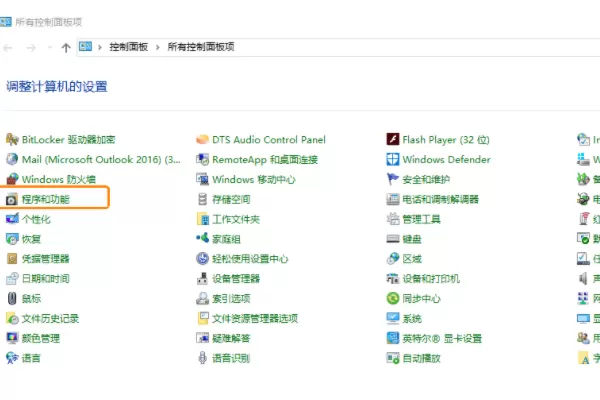The image size is (600, 400).
Task: Click the 日期和时间 clock icon
Action: (12, 279)
